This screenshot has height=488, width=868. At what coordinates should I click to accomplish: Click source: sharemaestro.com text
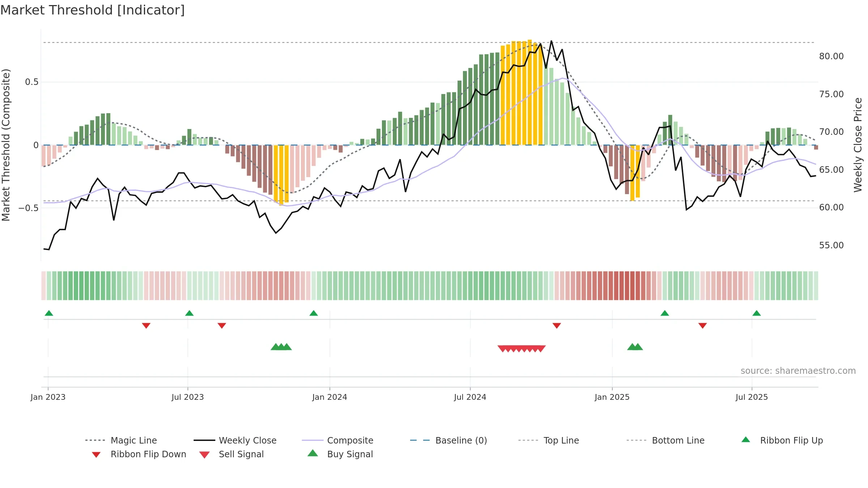(x=798, y=371)
